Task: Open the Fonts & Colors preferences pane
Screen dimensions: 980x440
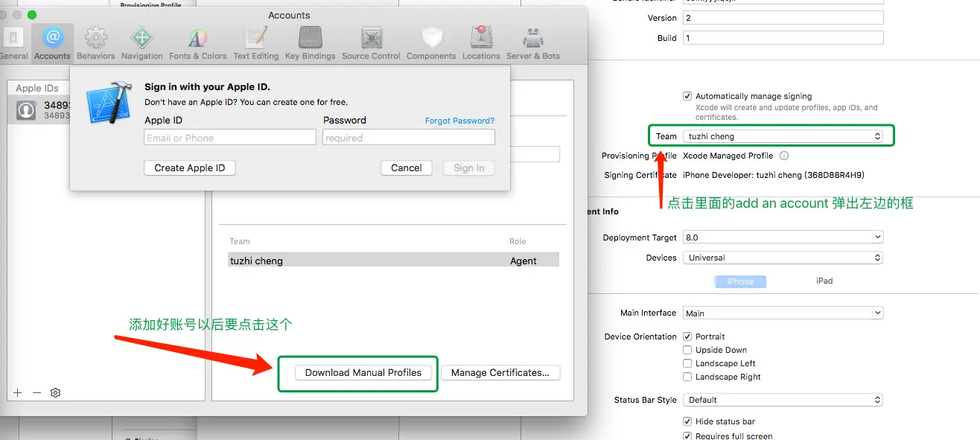Action: point(197,42)
